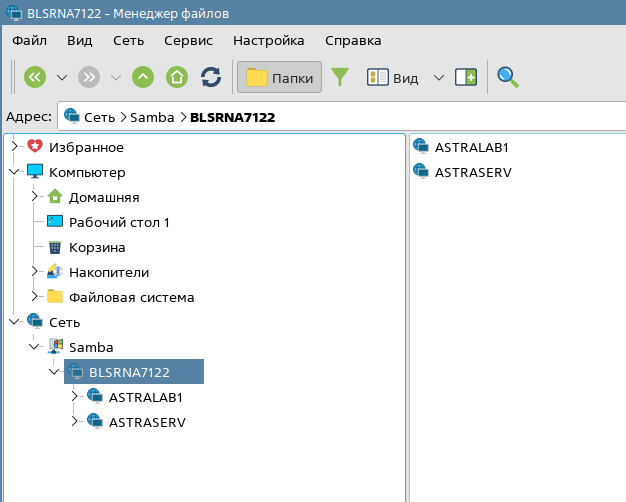
Task: Add a second panel with the split icon
Action: click(x=466, y=77)
